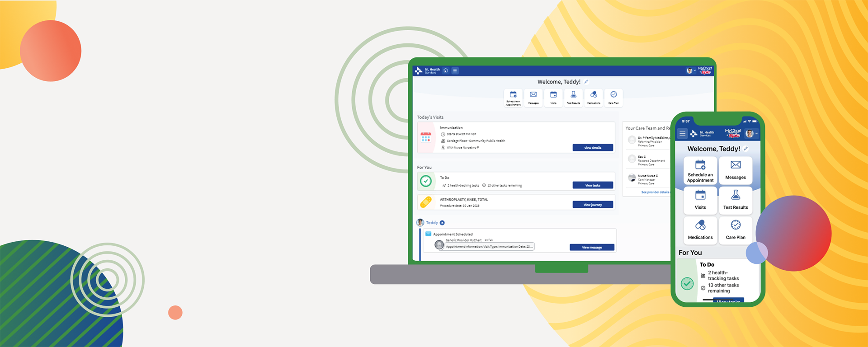Open Test Results tile on the phone
The image size is (868, 347).
click(x=736, y=200)
